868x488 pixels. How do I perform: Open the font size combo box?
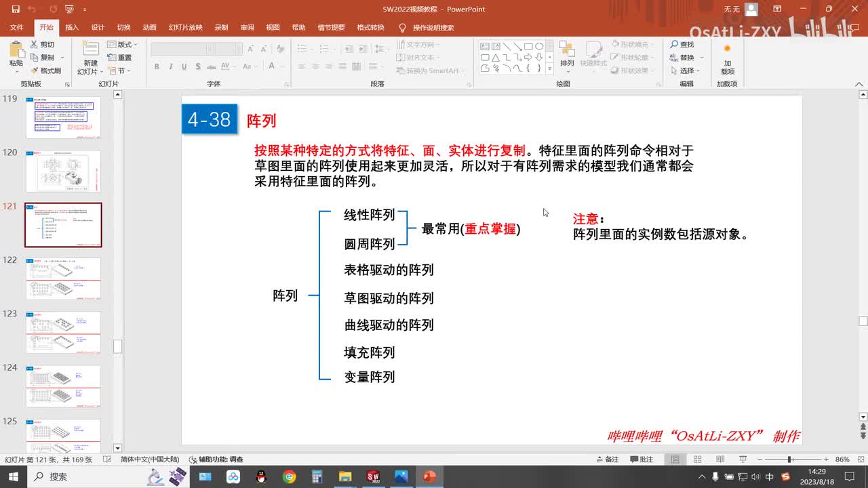click(229, 49)
